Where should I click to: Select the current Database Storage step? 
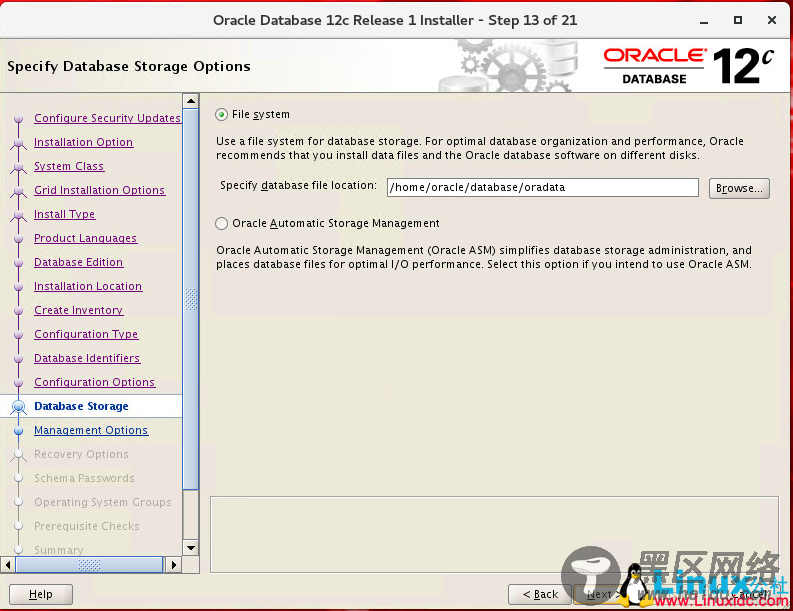tap(81, 406)
